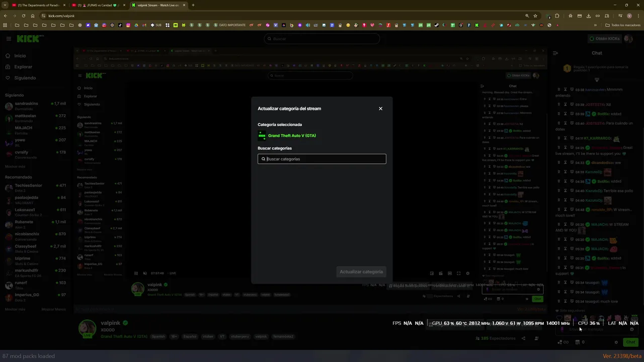Open MAJACH channel in the sidebar
644x362 pixels.
coord(35,130)
